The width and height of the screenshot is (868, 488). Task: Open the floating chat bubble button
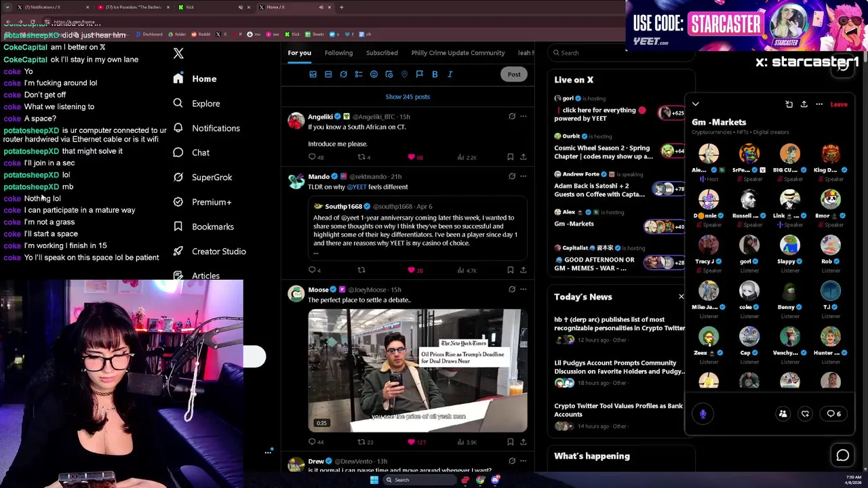tap(843, 456)
